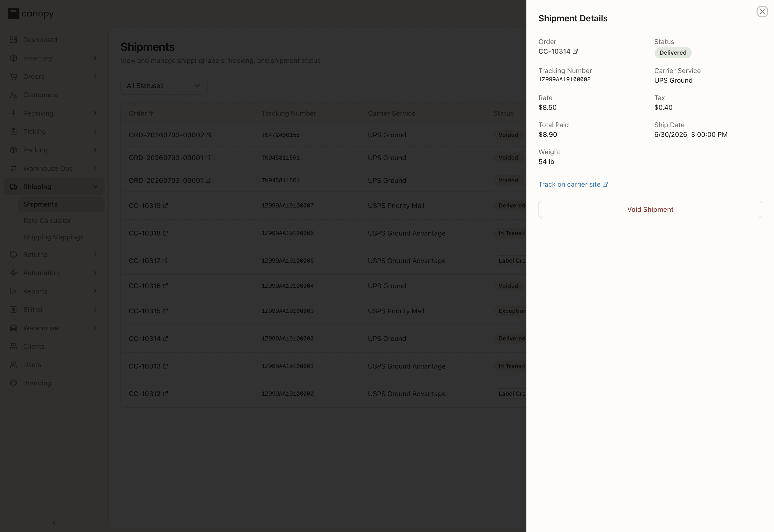Screen dimensions: 774x532
Task: Open Track on carrier site link
Action: [x=573, y=184]
